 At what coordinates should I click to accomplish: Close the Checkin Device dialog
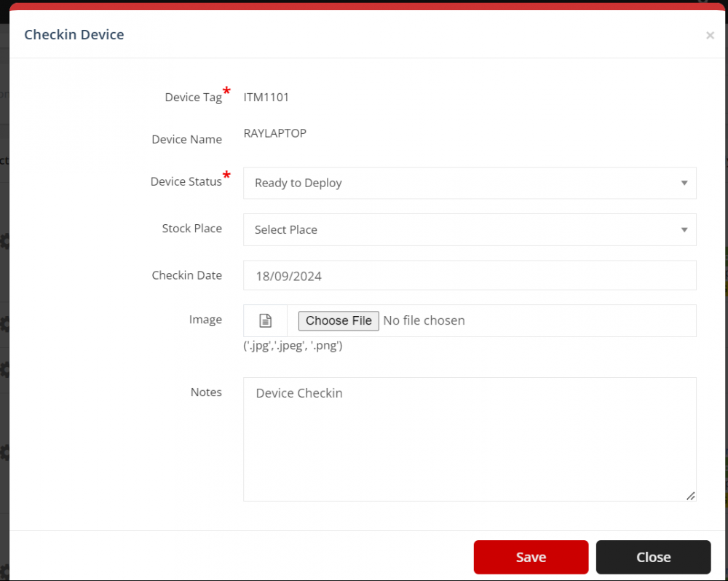(653, 556)
